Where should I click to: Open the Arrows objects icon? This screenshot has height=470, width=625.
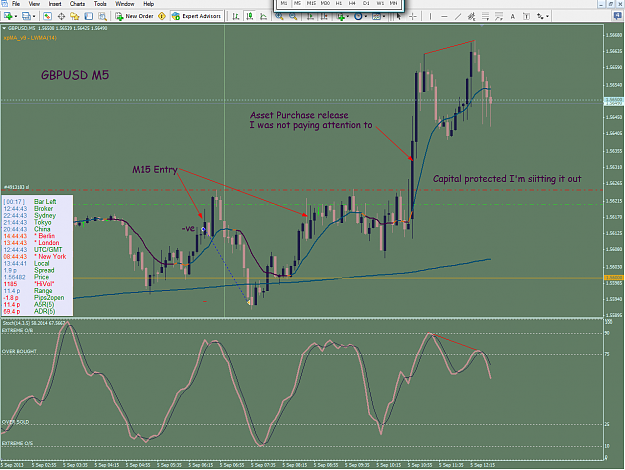click(x=540, y=16)
